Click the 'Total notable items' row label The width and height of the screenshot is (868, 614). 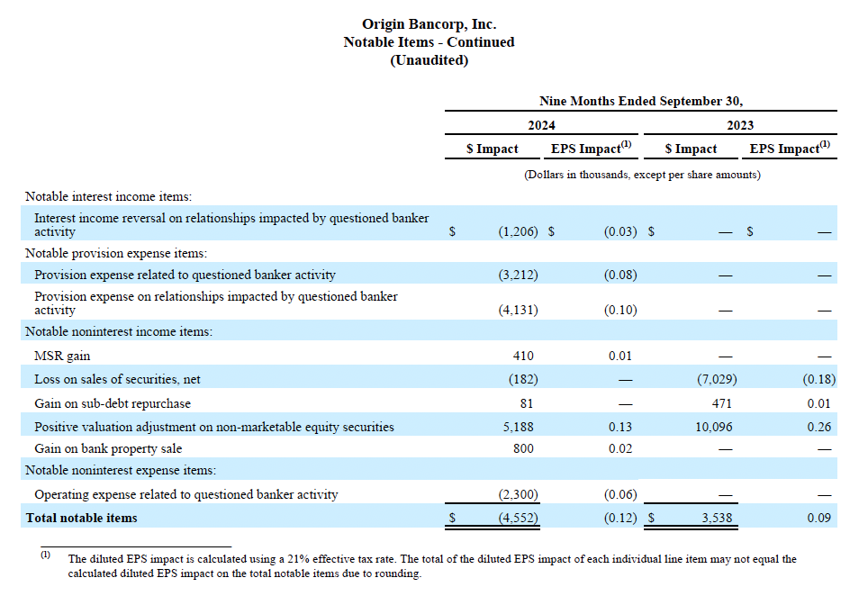pyautogui.click(x=81, y=518)
